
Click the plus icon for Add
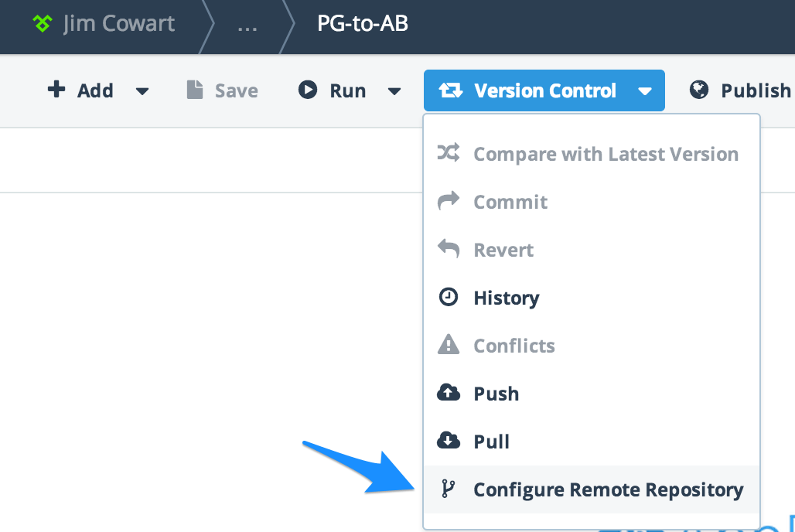tap(56, 90)
